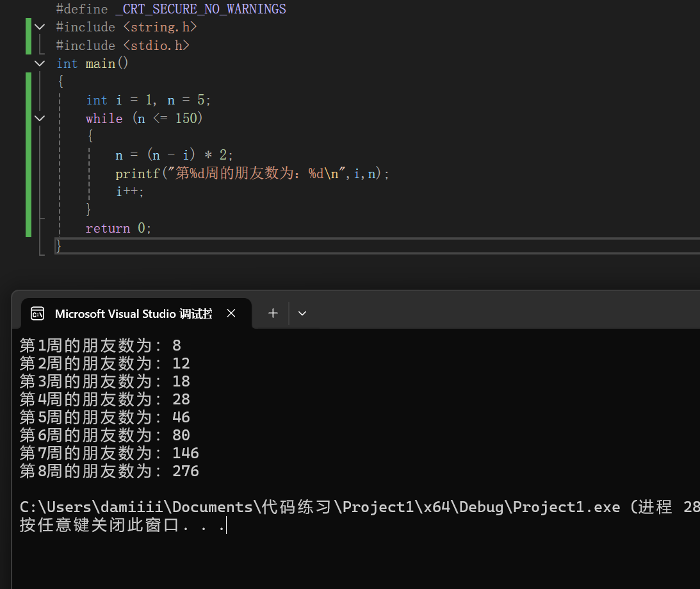Collapse the while loop fold chevron
The width and height of the screenshot is (700, 589).
point(40,119)
